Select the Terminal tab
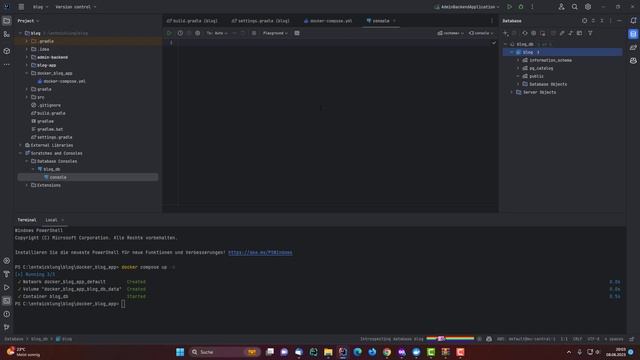Screen dimensions: 640x360 coord(27,220)
